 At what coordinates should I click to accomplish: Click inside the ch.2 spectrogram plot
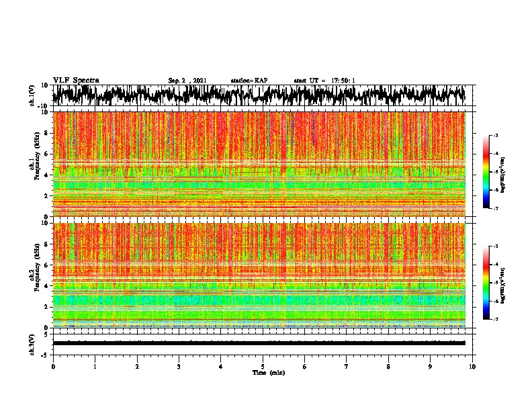point(259,275)
